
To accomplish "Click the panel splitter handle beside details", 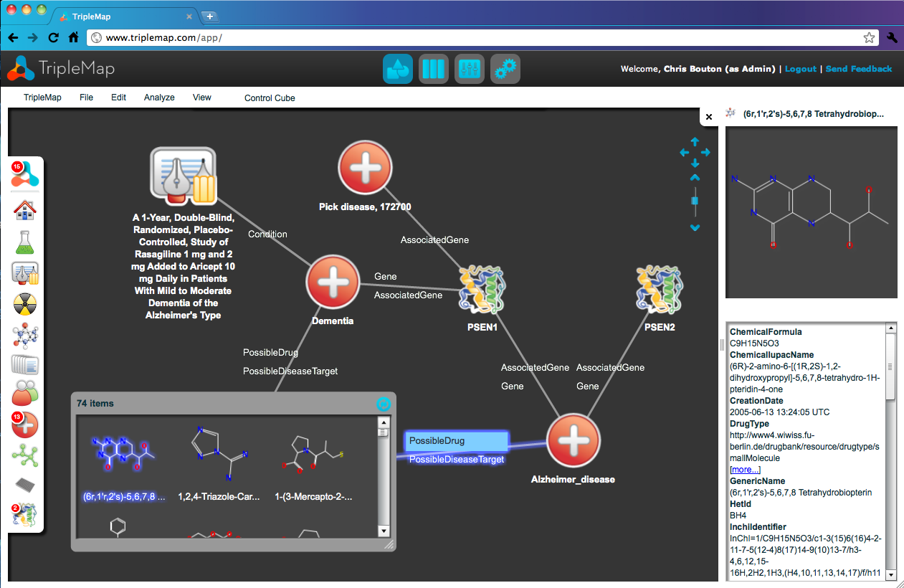I will coord(722,345).
